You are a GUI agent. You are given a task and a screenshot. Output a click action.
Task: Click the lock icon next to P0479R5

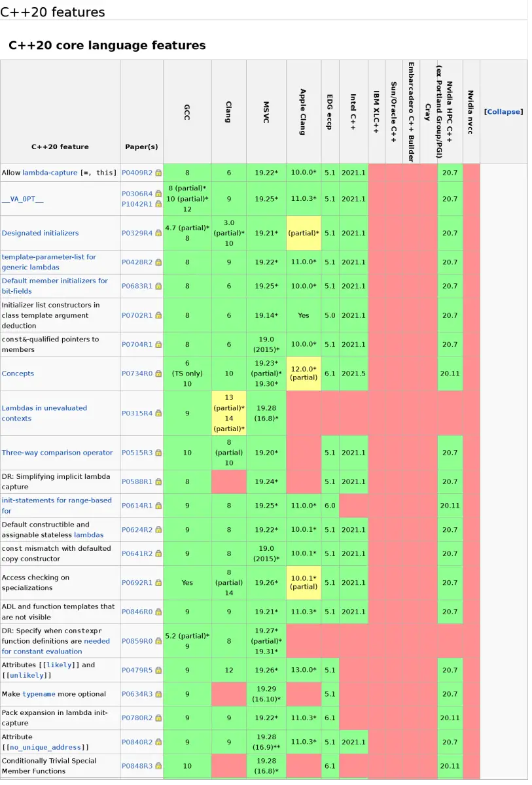(157, 670)
